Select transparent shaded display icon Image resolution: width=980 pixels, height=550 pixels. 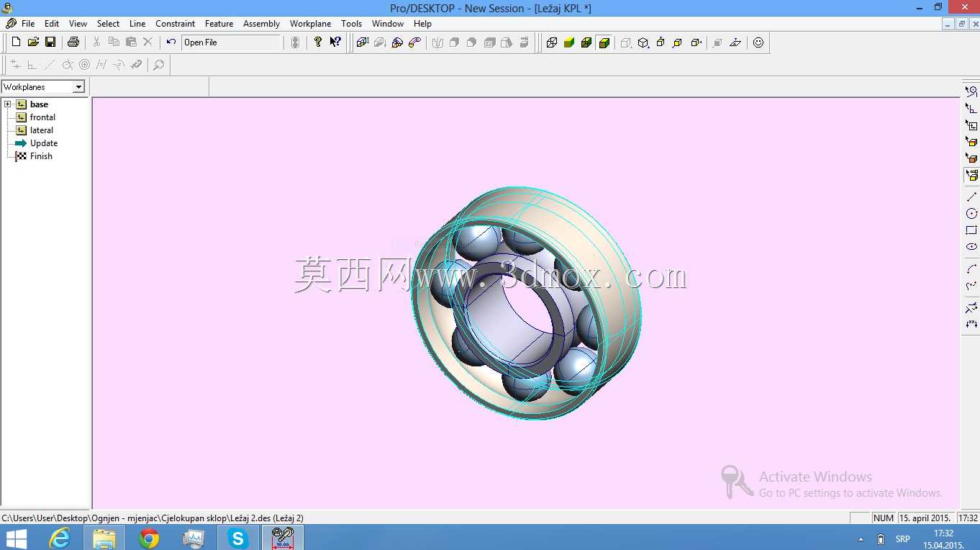tap(586, 42)
